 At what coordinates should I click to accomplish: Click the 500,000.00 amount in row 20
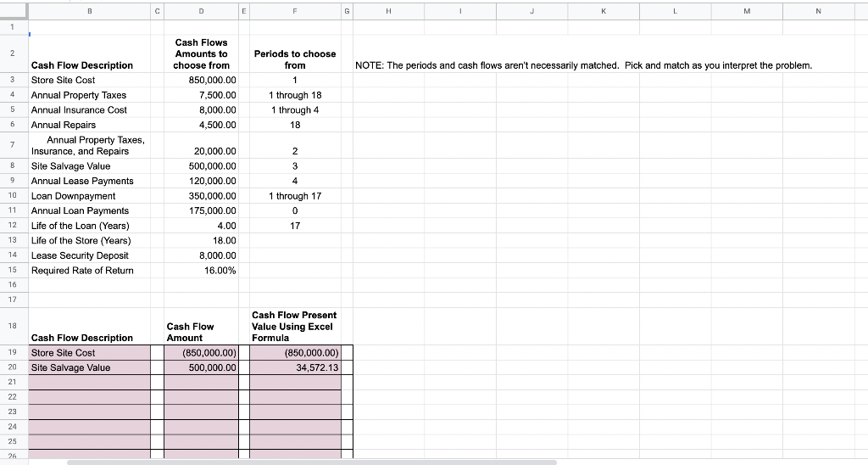(202, 367)
